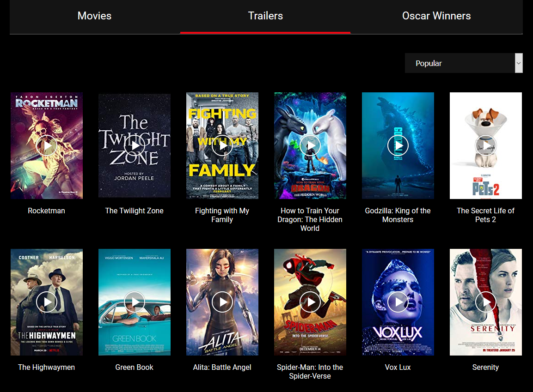Viewport: 533px width, 392px height.
Task: Open Fighting with My Family title
Action: [222, 215]
